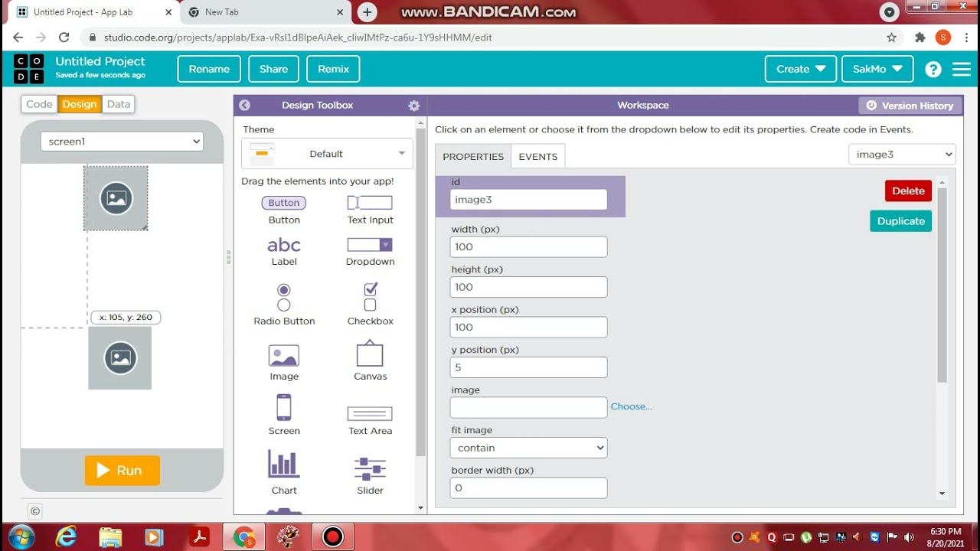
Task: Switch to the New Tab browser tab
Action: [266, 12]
